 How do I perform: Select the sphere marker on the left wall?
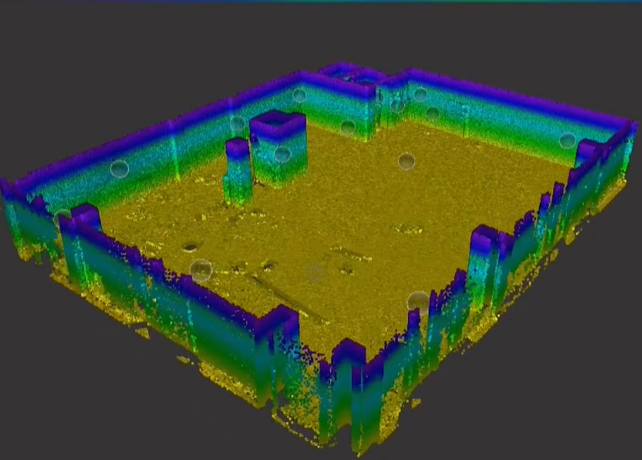pyautogui.click(x=119, y=168)
